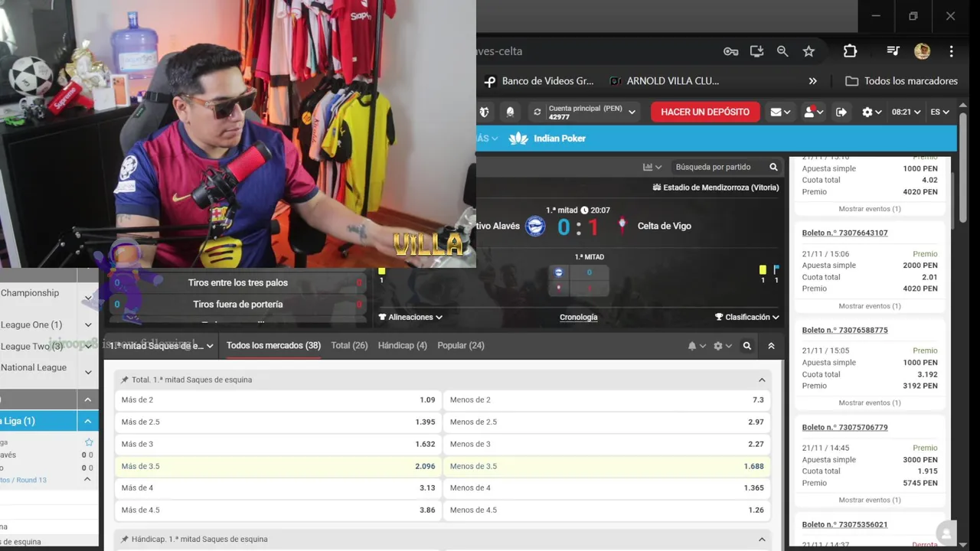
Task: Favorite the league with the sidebar star
Action: click(x=89, y=442)
